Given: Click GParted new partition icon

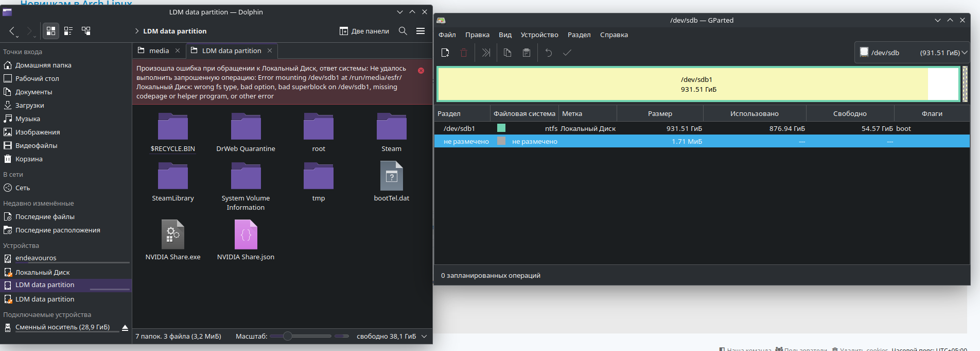Looking at the screenshot, I should coord(445,53).
